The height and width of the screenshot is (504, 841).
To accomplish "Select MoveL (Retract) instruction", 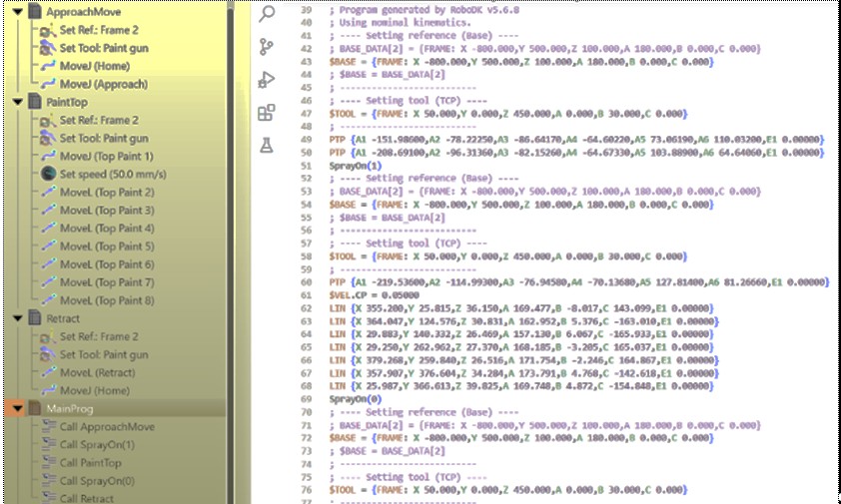I will [x=101, y=372].
